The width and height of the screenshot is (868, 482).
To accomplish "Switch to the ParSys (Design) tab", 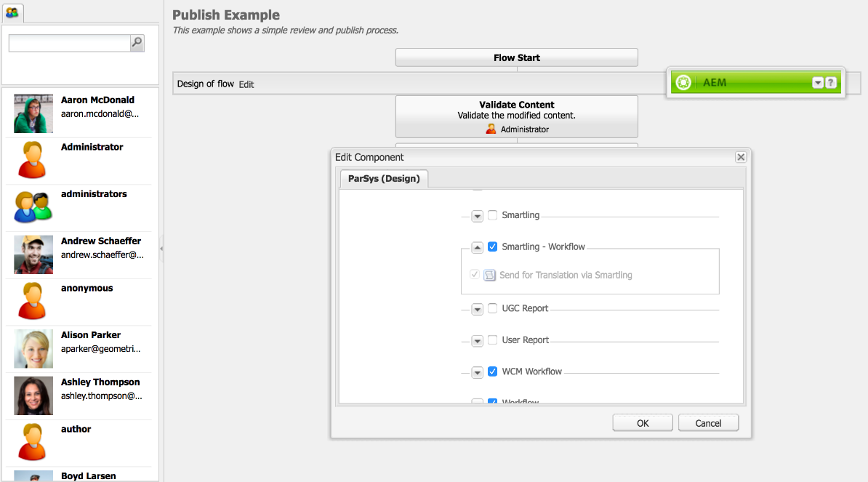I will point(384,178).
